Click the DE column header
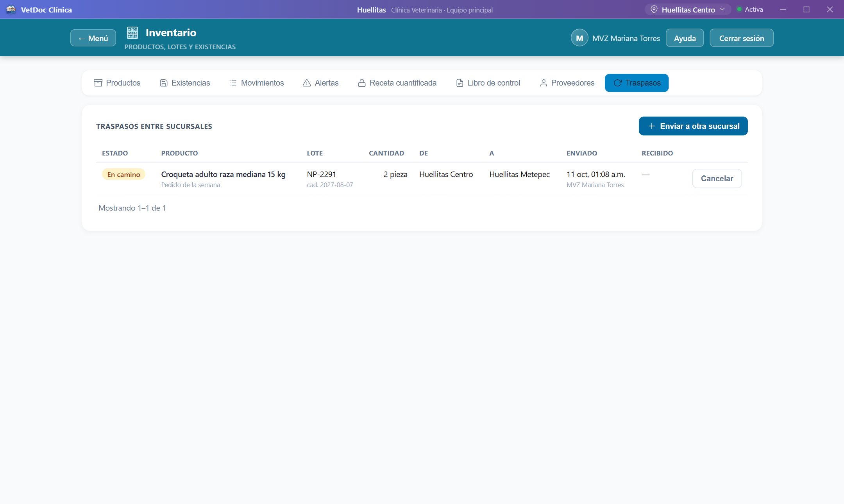Viewport: 844px width, 504px height. tap(424, 153)
